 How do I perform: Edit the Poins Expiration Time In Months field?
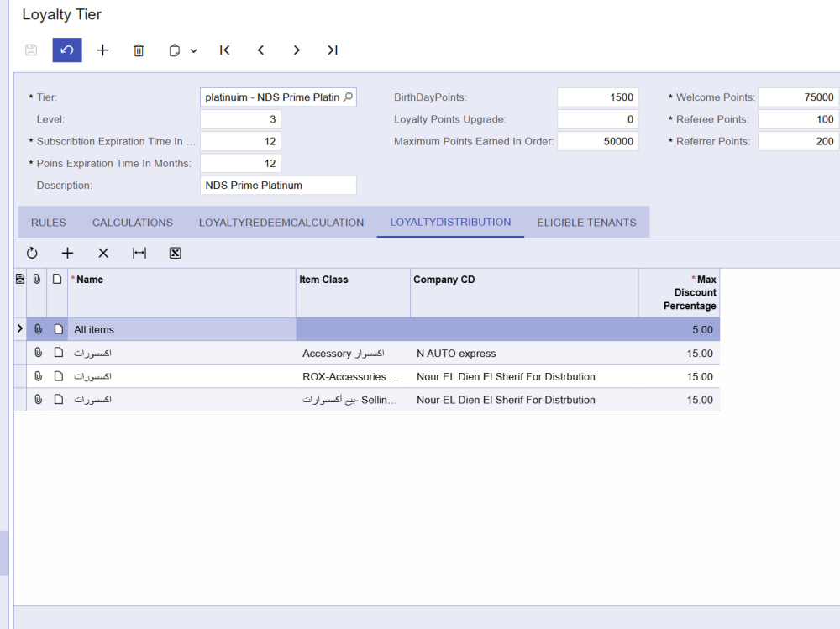(x=240, y=163)
